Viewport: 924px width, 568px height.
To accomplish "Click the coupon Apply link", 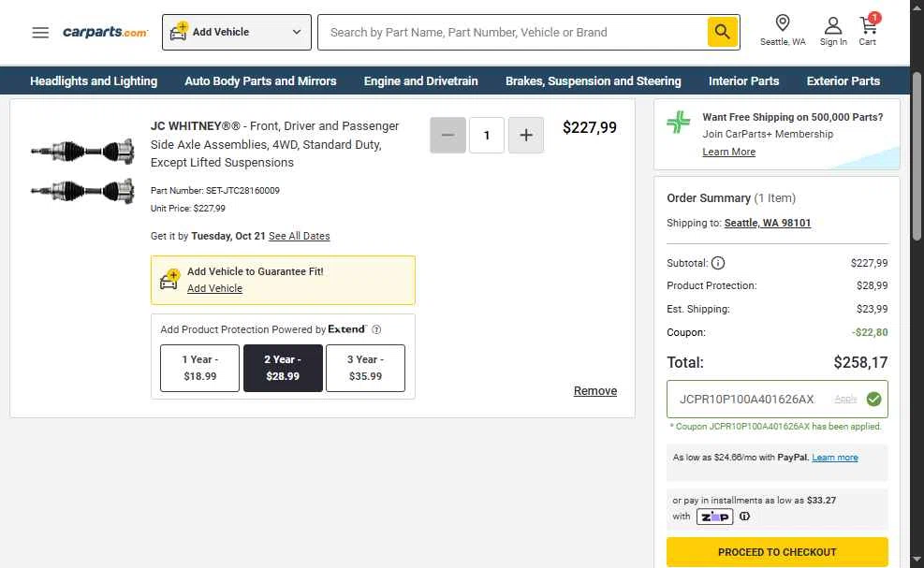I will point(845,399).
